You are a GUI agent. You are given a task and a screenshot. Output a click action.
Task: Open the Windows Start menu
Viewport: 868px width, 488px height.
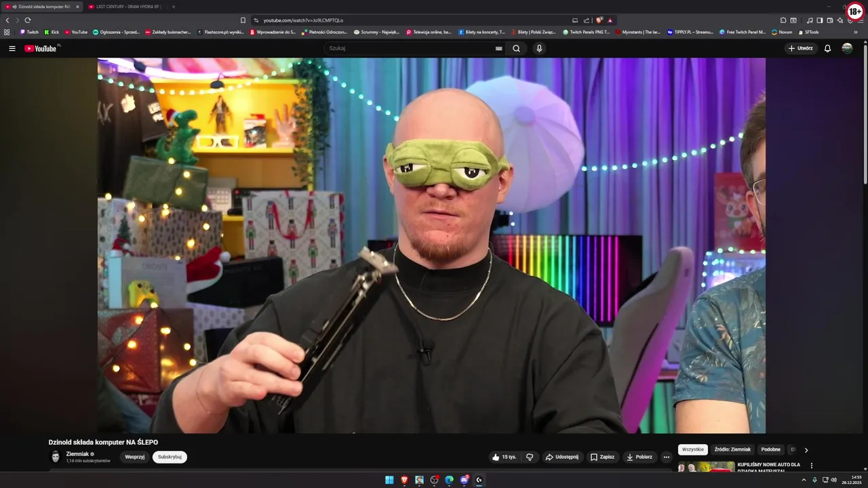(x=389, y=480)
